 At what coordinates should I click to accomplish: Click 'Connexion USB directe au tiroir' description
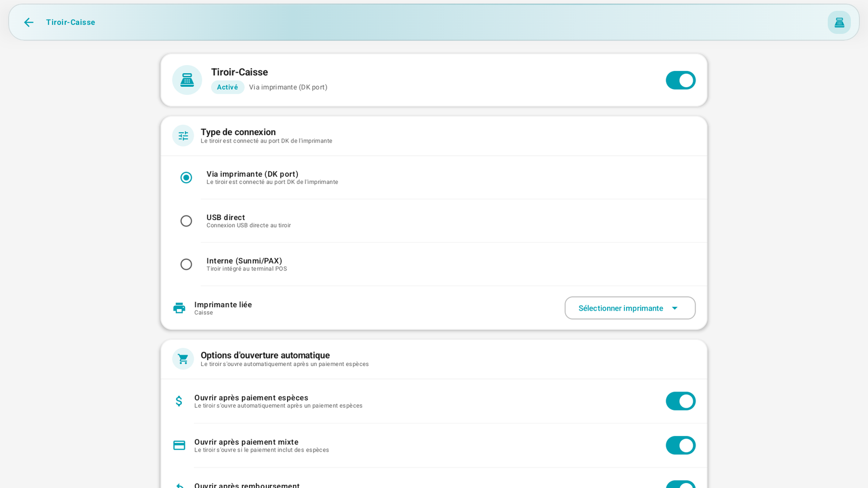pos(248,226)
